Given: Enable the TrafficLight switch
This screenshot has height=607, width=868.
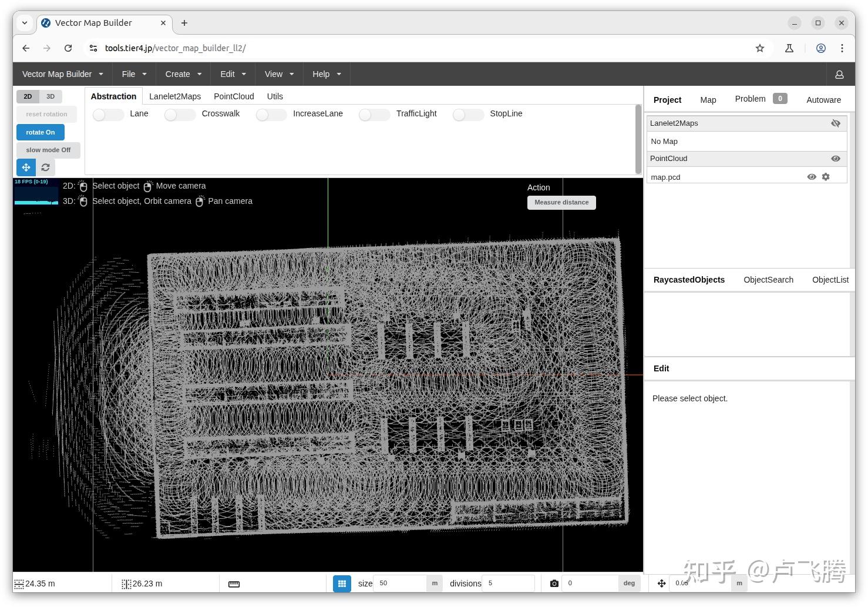Looking at the screenshot, I should click(374, 115).
